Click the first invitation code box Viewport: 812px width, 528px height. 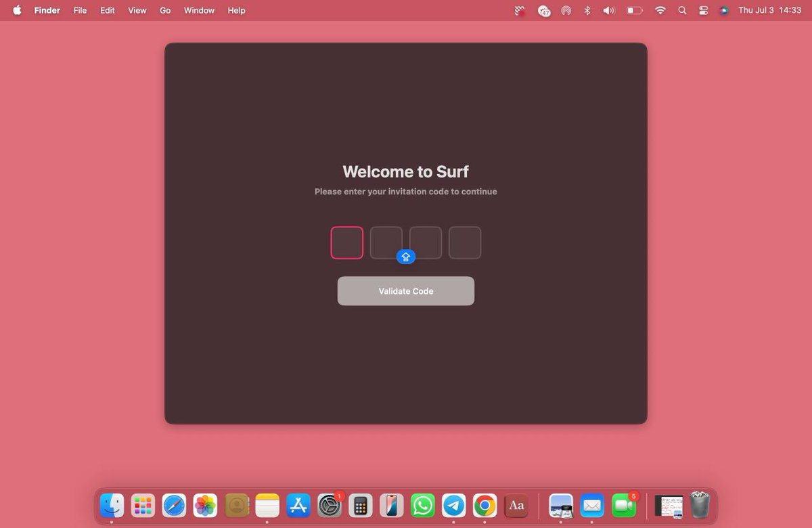coord(346,242)
